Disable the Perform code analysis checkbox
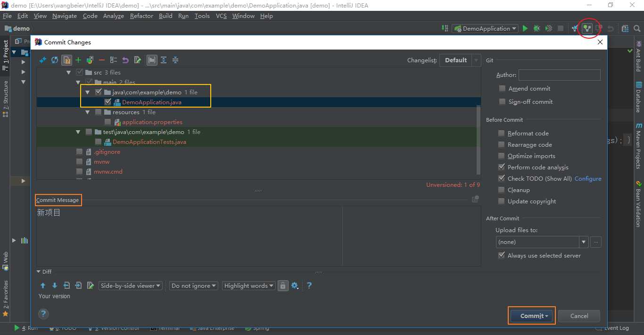 502,167
